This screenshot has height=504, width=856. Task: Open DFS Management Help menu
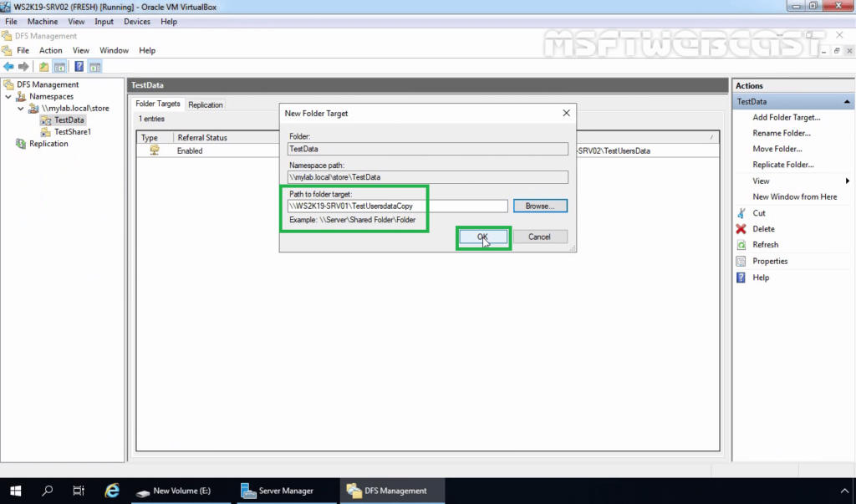(147, 50)
